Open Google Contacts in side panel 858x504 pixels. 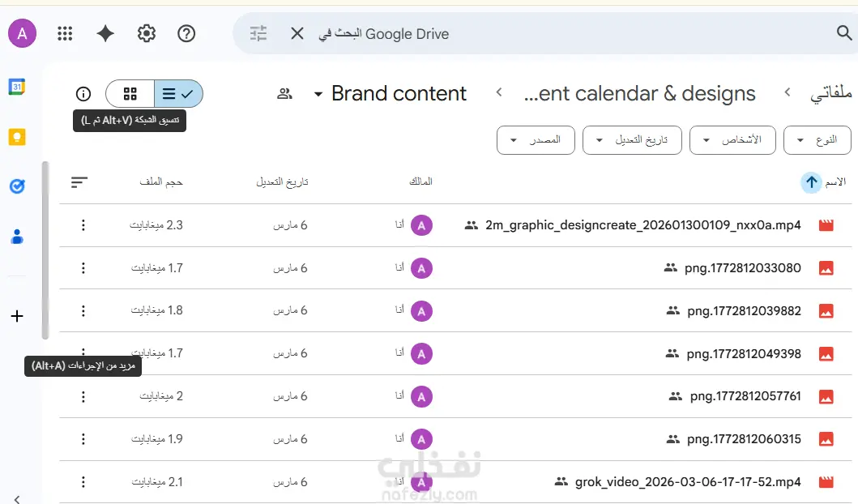[17, 237]
